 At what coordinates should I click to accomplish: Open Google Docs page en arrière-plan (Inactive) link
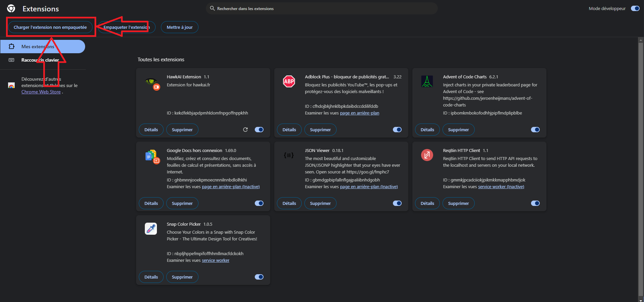pyautogui.click(x=231, y=187)
